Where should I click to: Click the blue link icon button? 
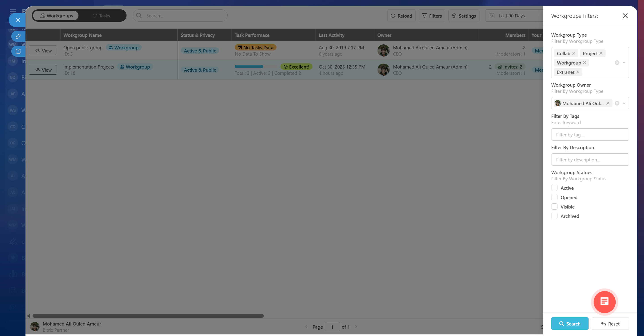(x=18, y=36)
